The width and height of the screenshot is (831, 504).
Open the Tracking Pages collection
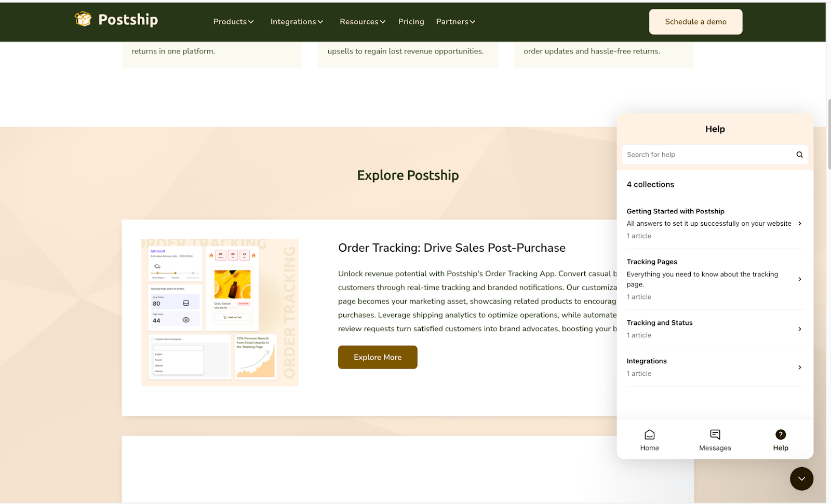(715, 279)
